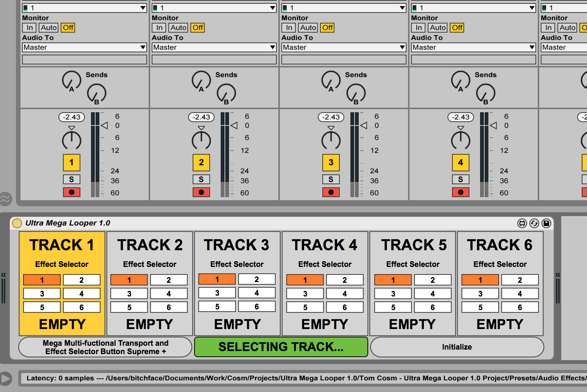Open the looper device in Max editor
This screenshot has height=392, width=587.
coord(522,223)
